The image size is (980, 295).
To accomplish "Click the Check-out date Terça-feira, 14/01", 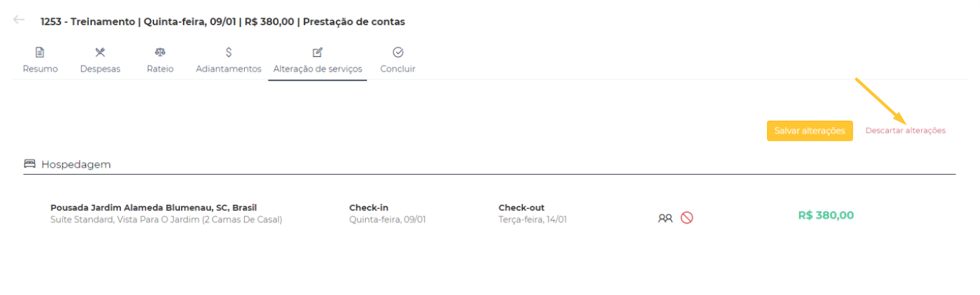I will (x=532, y=220).
